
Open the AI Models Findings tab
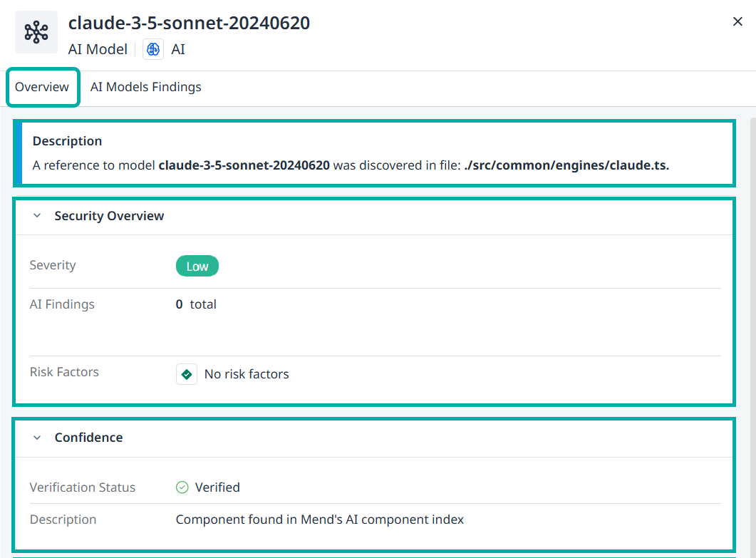tap(145, 87)
